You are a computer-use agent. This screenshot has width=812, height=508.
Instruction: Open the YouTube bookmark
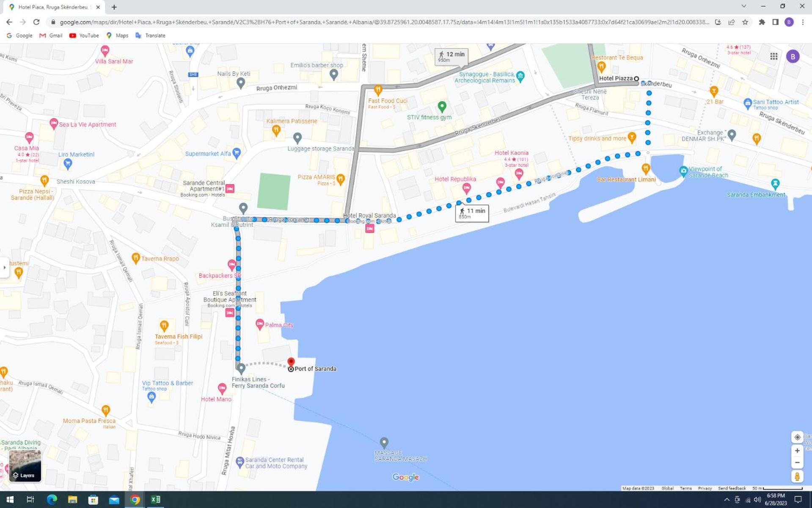pos(84,36)
